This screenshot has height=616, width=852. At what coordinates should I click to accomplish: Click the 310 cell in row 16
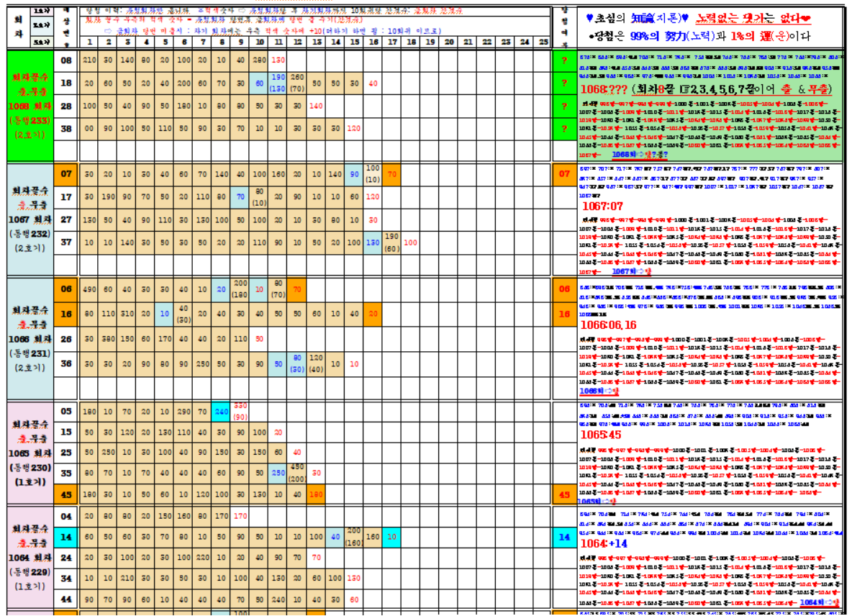click(127, 314)
